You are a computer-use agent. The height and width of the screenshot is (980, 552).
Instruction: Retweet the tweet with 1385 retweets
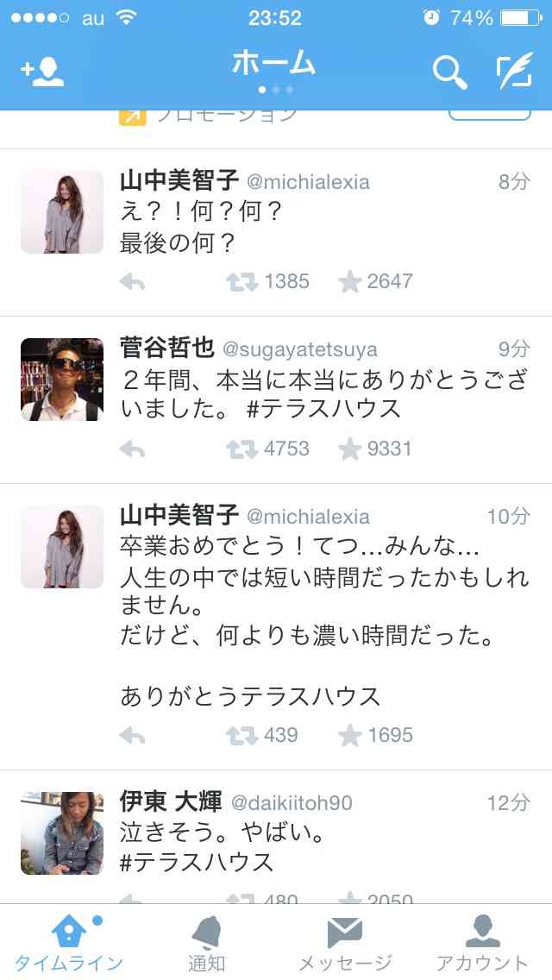pyautogui.click(x=241, y=282)
